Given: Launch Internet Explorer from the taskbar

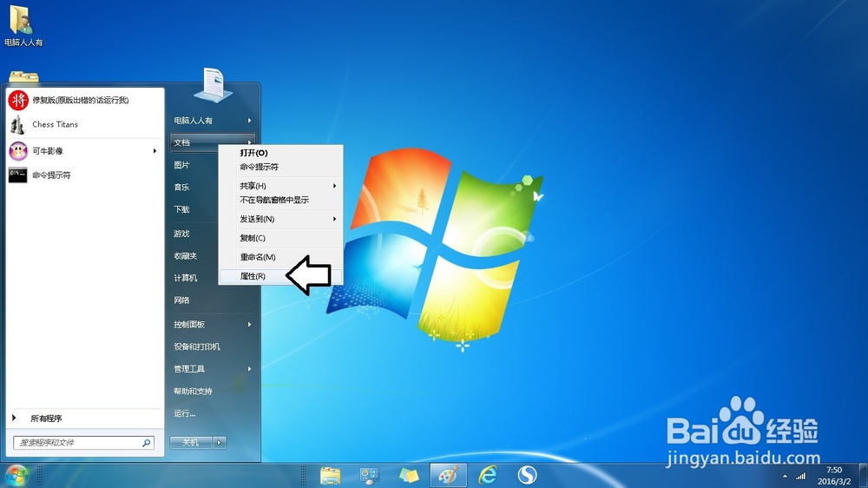Looking at the screenshot, I should (488, 476).
